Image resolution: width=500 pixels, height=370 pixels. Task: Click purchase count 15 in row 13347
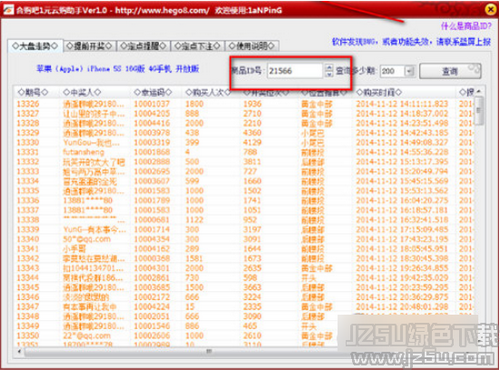pyautogui.click(x=190, y=307)
